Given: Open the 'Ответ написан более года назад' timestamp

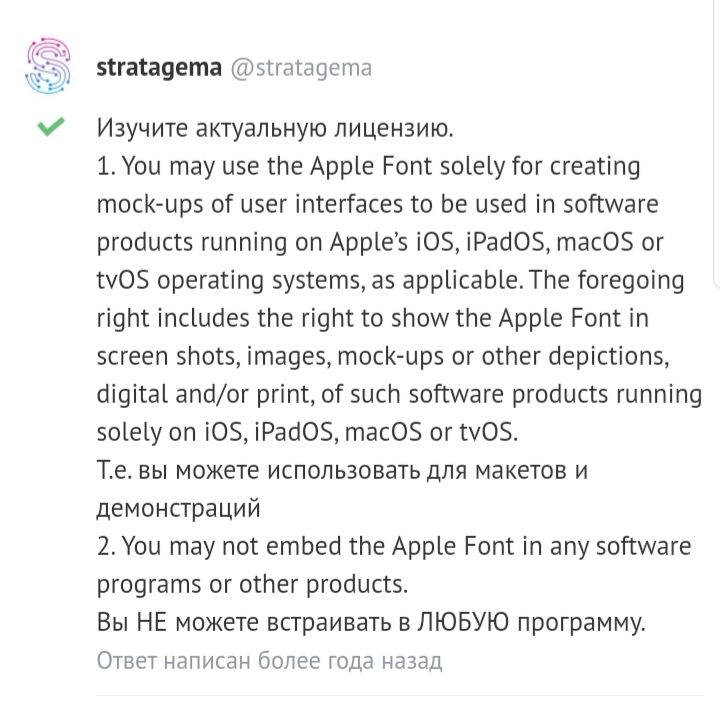Looking at the screenshot, I should [269, 661].
